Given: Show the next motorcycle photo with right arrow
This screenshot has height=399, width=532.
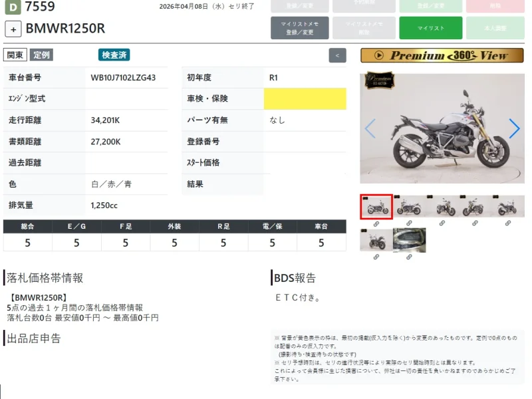Looking at the screenshot, I should tap(514, 128).
